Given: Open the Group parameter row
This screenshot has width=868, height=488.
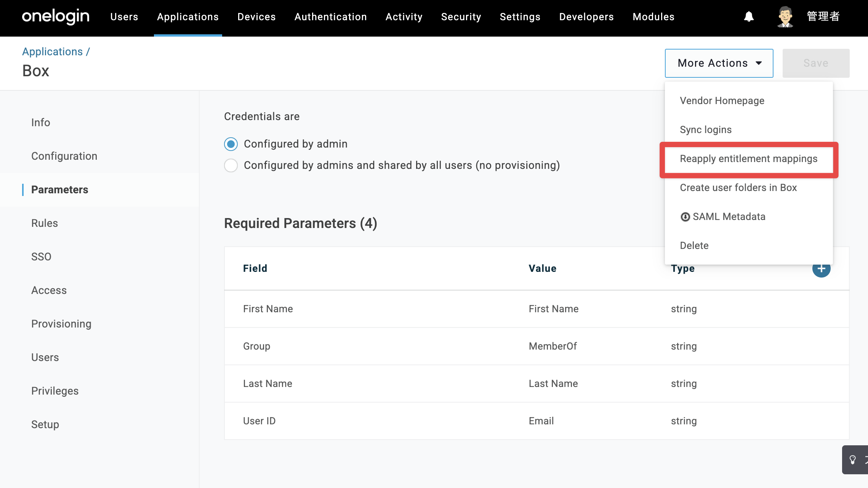Looking at the screenshot, I should click(x=536, y=346).
